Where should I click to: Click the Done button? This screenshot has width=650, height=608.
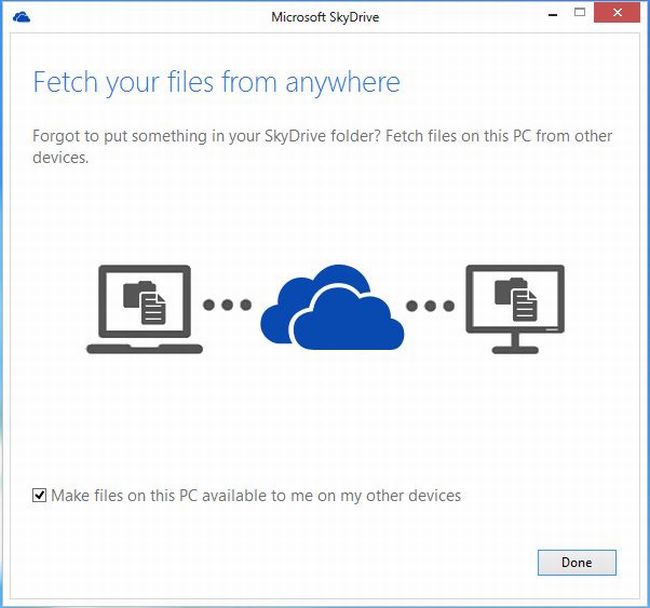[x=577, y=562]
